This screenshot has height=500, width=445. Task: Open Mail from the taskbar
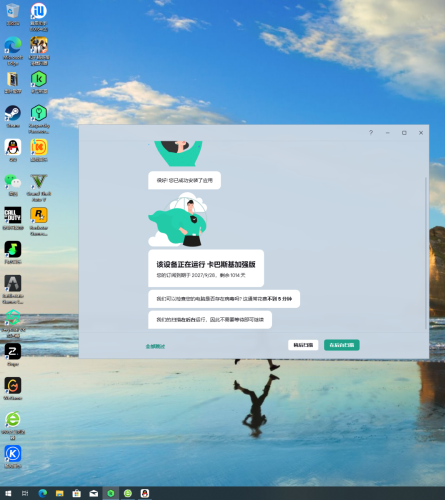click(94, 493)
